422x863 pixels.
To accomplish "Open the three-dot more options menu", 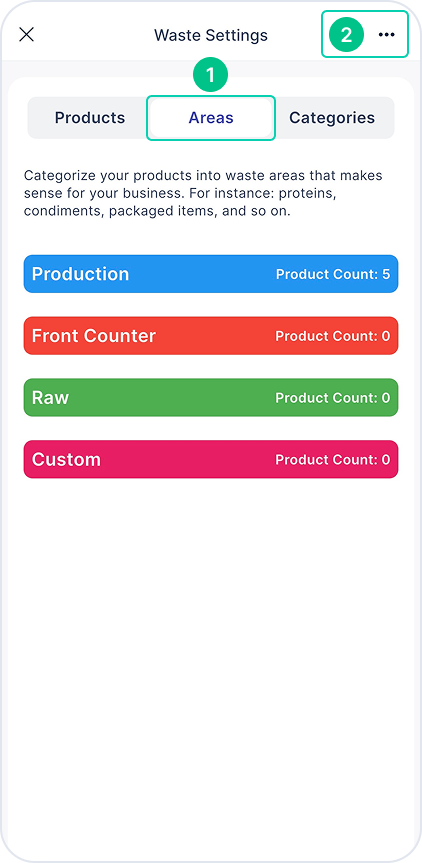I will pos(387,35).
